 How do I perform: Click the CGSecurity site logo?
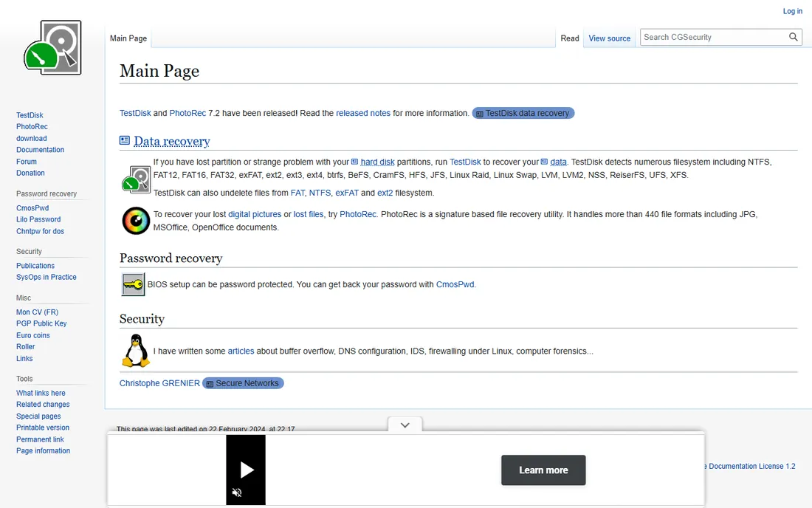[53, 48]
